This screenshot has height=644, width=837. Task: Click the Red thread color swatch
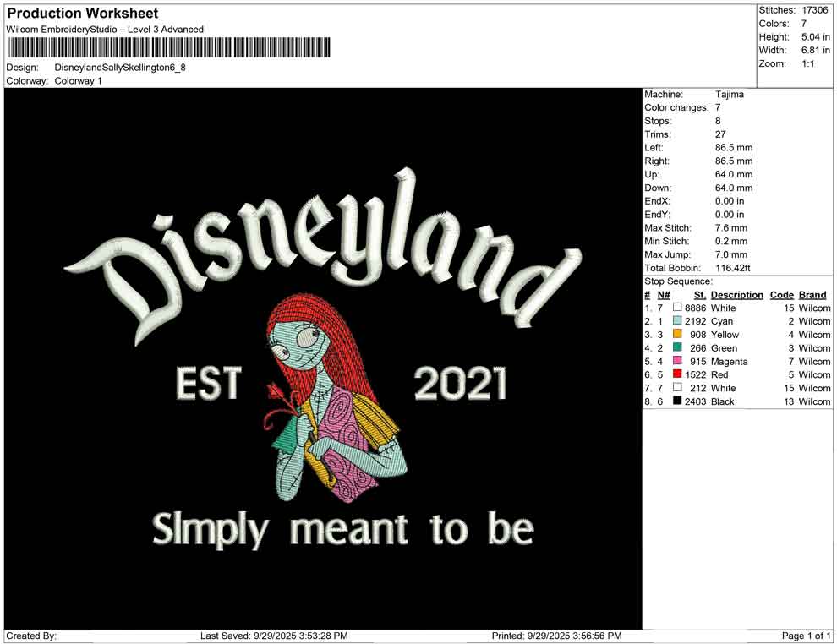tap(677, 374)
